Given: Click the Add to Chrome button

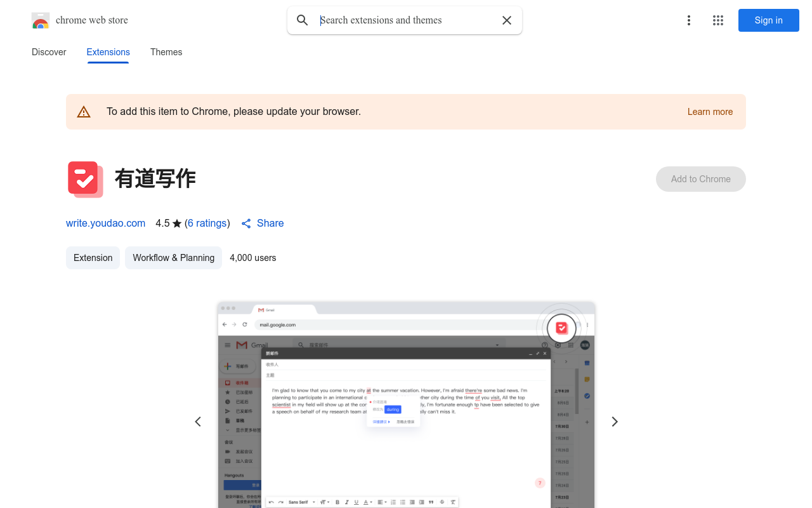Looking at the screenshot, I should coord(701,179).
